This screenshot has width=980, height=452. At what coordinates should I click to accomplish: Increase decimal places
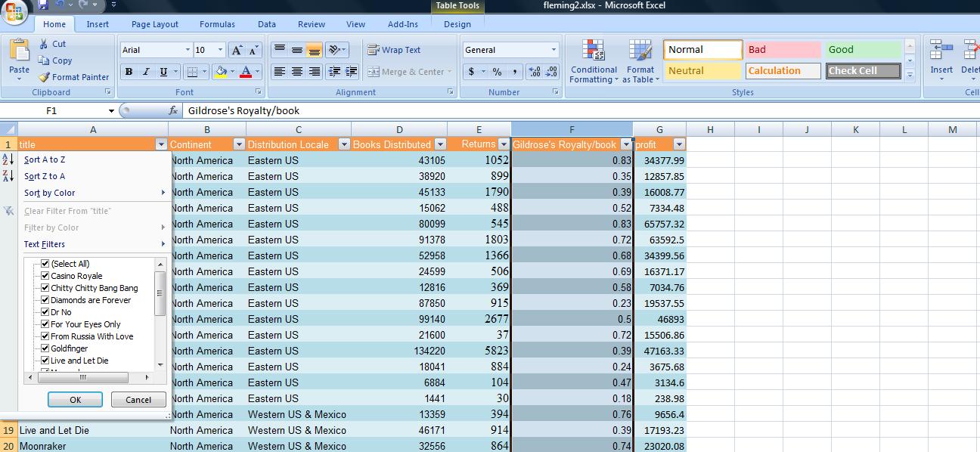click(x=534, y=72)
